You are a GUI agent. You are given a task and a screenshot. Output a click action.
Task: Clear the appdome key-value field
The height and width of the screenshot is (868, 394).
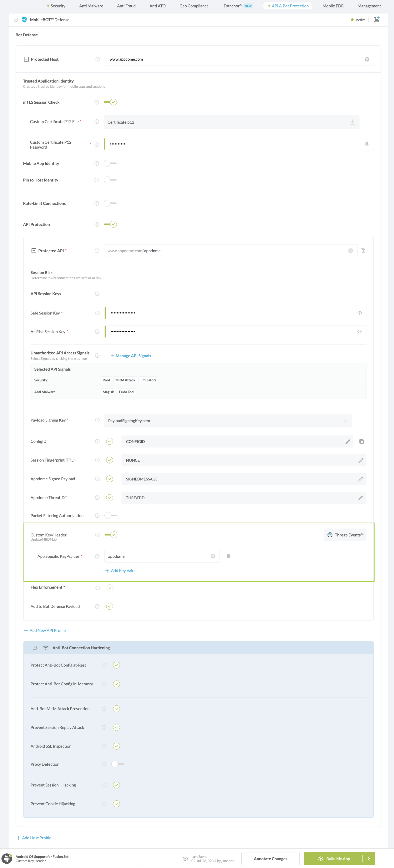(213, 556)
